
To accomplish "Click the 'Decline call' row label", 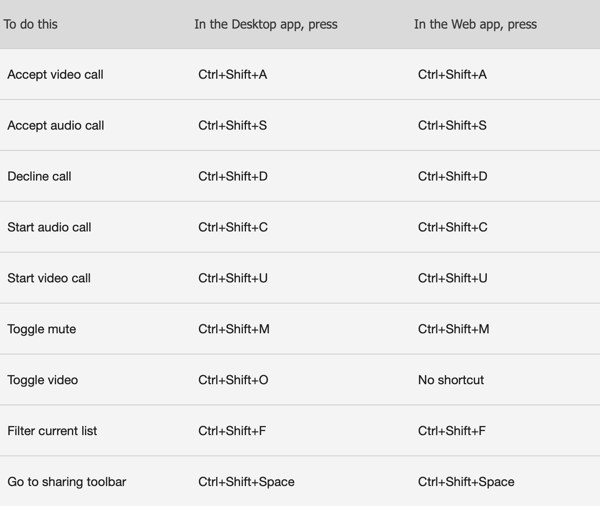I will pyautogui.click(x=39, y=176).
